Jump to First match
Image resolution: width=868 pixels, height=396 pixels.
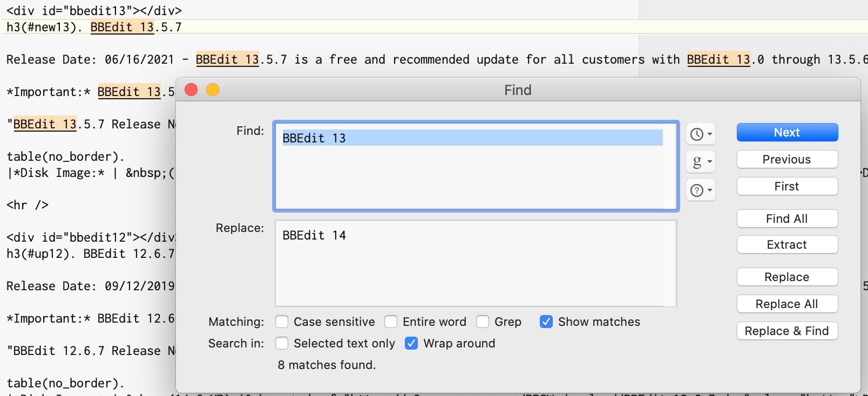pyautogui.click(x=787, y=187)
